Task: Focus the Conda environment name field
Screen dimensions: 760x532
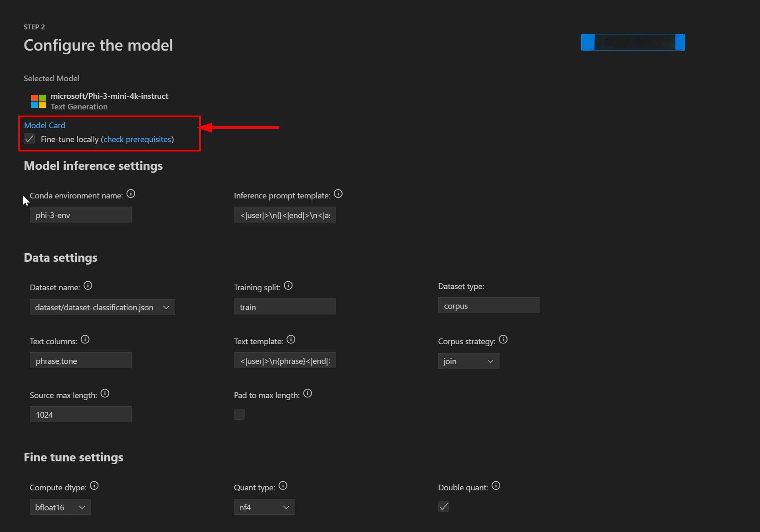Action: point(81,215)
